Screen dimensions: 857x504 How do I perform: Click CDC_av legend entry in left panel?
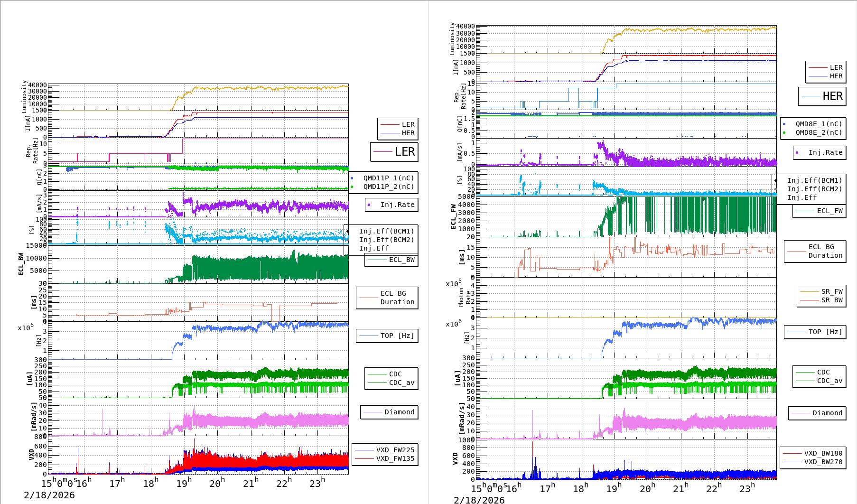(401, 383)
